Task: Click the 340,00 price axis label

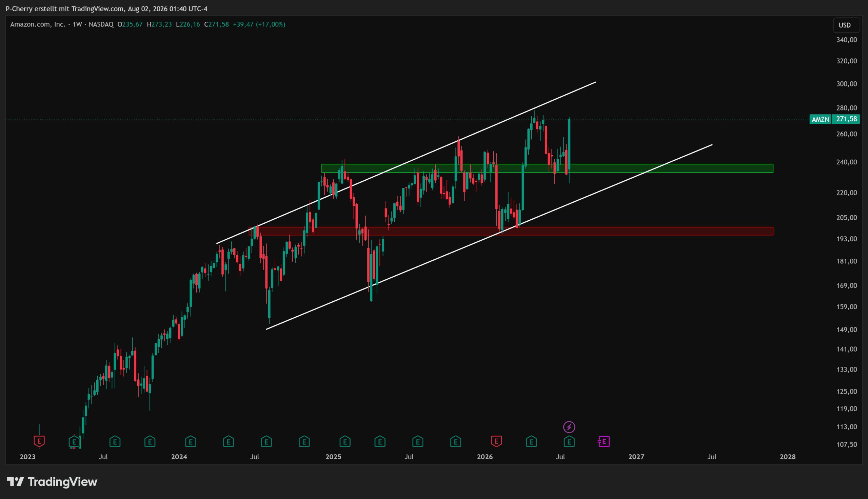Action: pos(847,40)
